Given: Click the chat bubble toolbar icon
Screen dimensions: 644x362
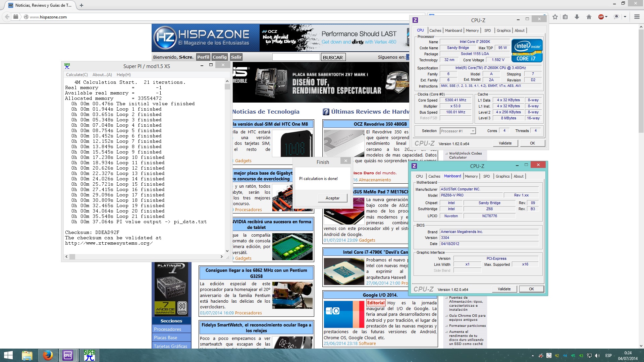Looking at the screenshot, I should (616, 17).
